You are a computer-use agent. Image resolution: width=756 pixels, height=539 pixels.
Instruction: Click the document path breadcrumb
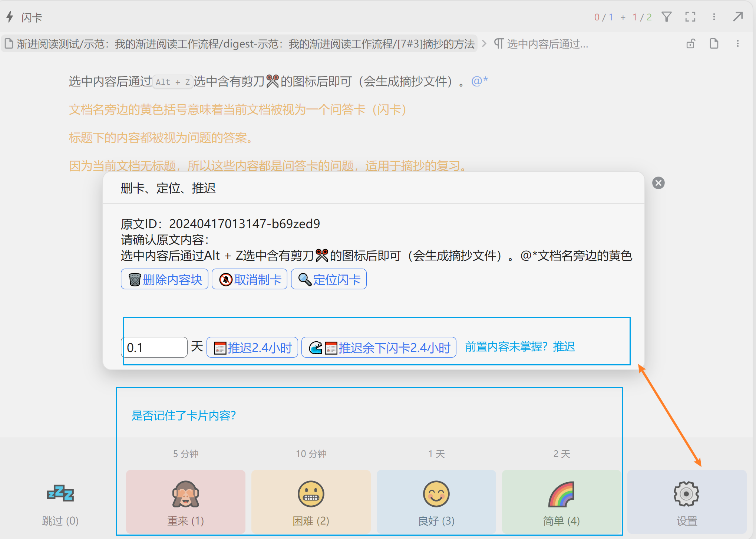[240, 44]
